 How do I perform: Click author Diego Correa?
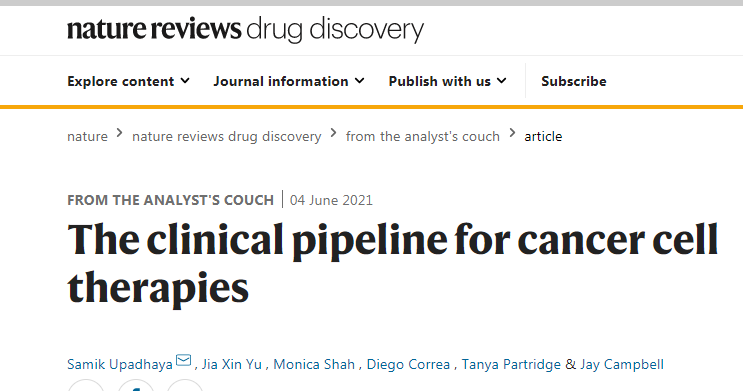click(x=408, y=364)
